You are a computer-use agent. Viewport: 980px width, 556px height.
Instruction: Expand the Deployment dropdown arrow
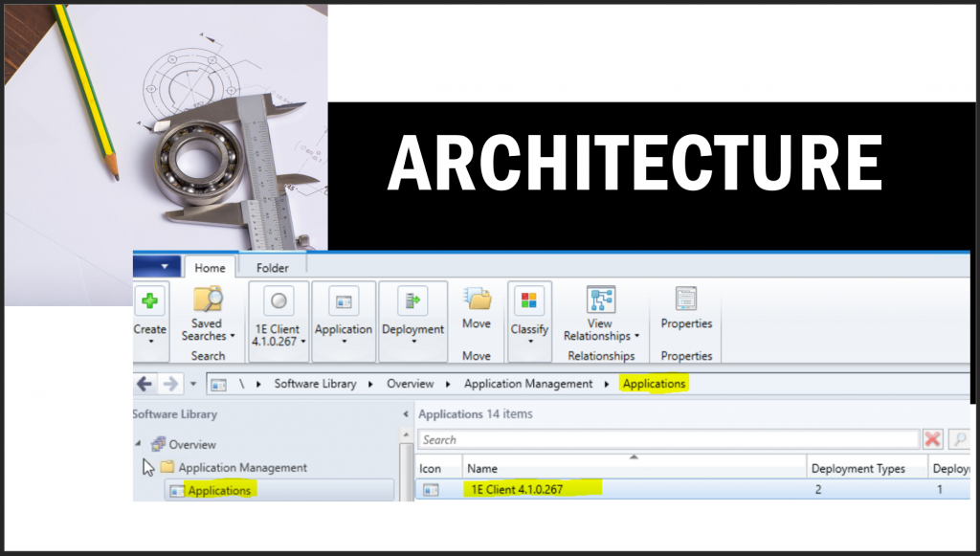[413, 342]
